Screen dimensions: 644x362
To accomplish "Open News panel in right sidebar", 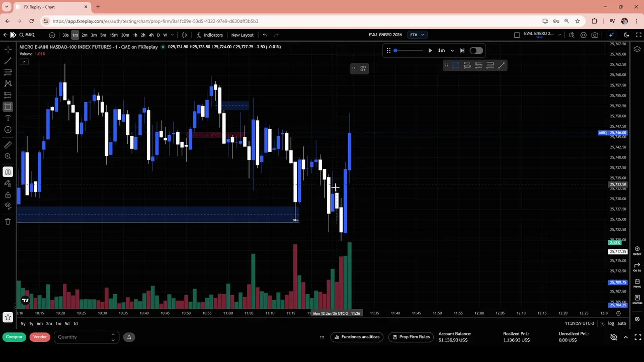I will (637, 283).
